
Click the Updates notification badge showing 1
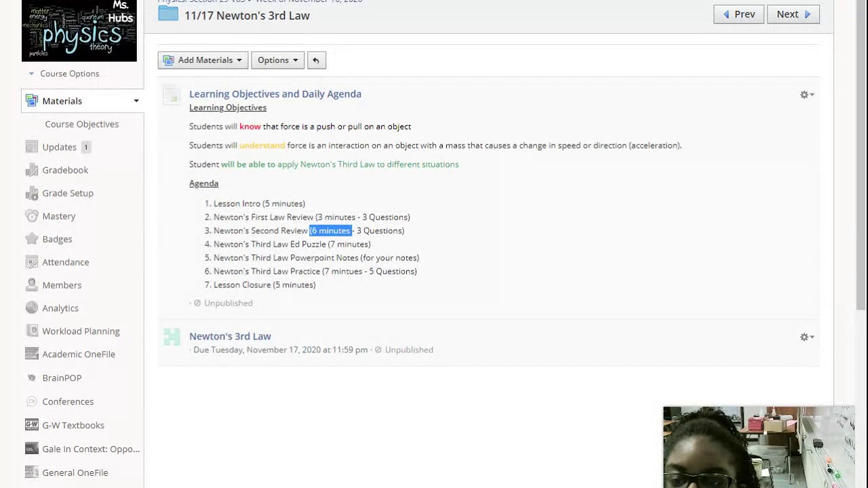pos(85,147)
